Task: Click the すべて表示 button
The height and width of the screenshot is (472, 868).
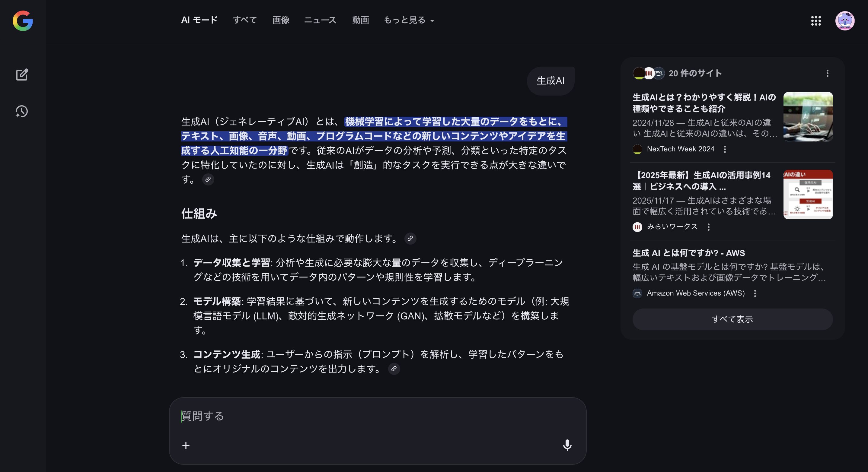Action: point(732,319)
